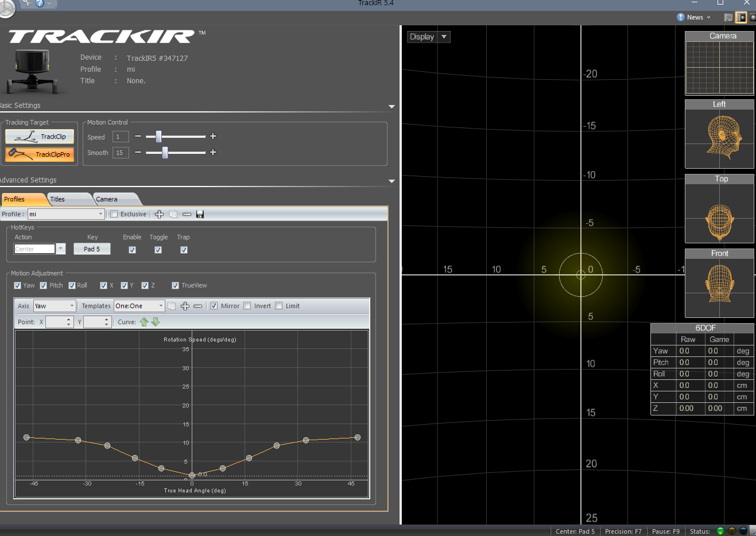Disable the Roll axis checkbox
The image size is (756, 536).
pos(72,285)
